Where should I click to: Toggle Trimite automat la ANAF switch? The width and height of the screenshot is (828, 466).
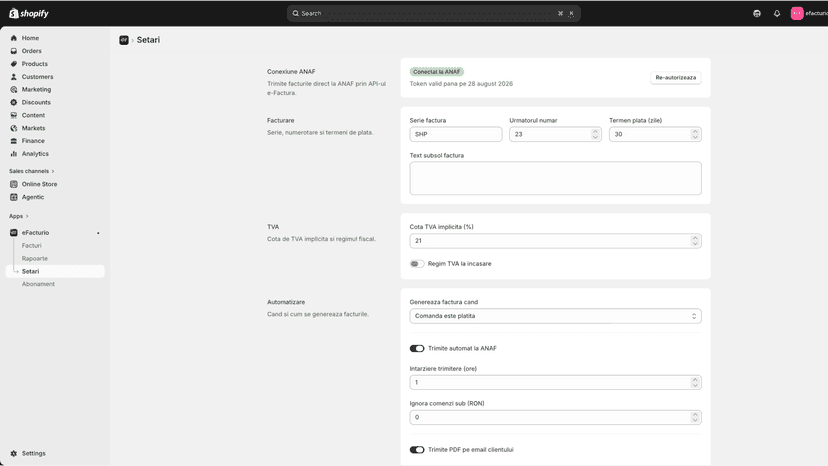point(417,348)
